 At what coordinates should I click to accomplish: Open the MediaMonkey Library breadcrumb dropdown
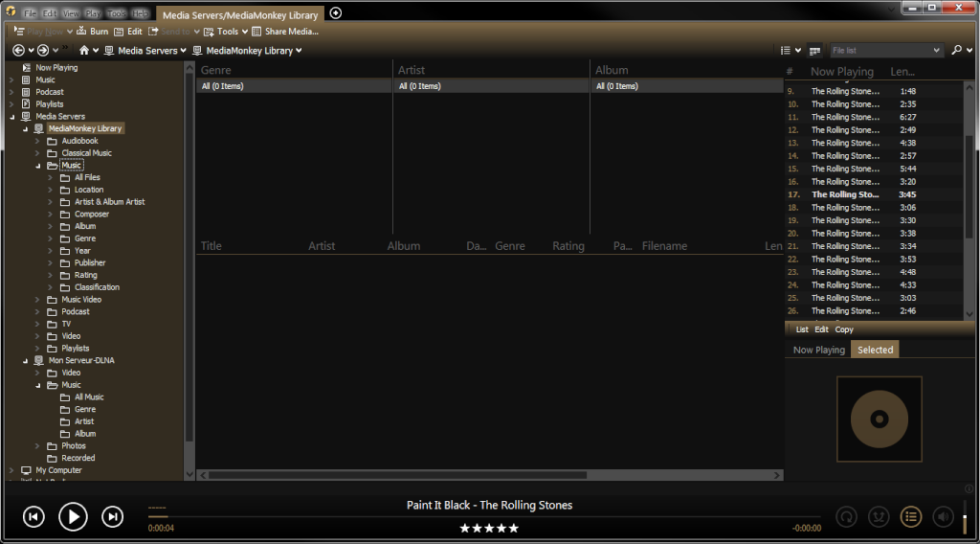[x=299, y=51]
